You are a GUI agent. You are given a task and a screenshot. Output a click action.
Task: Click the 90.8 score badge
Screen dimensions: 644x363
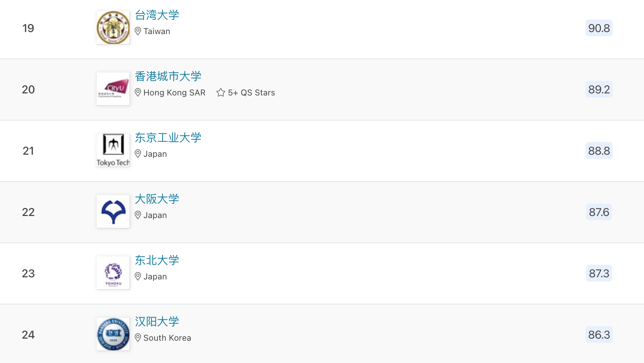pyautogui.click(x=599, y=28)
